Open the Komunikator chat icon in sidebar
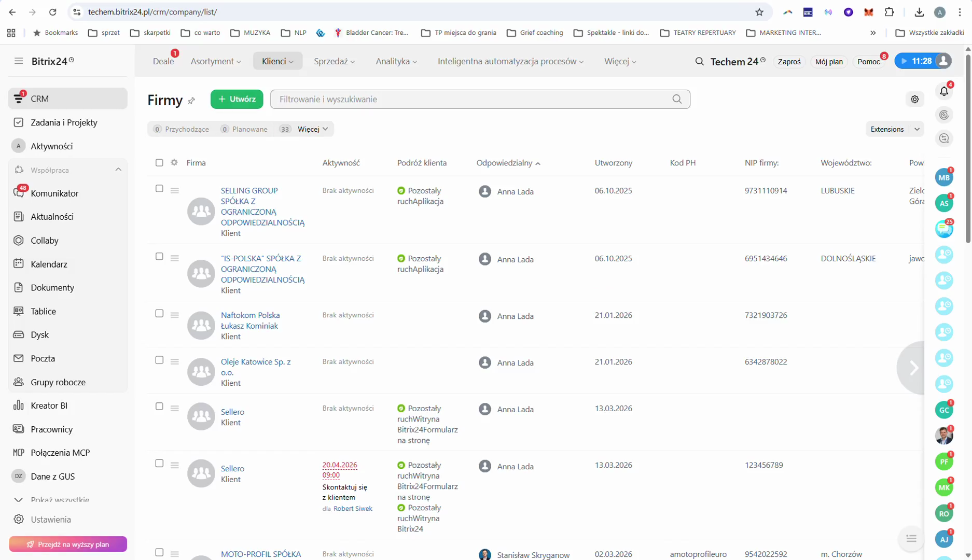The image size is (972, 560). tap(19, 193)
